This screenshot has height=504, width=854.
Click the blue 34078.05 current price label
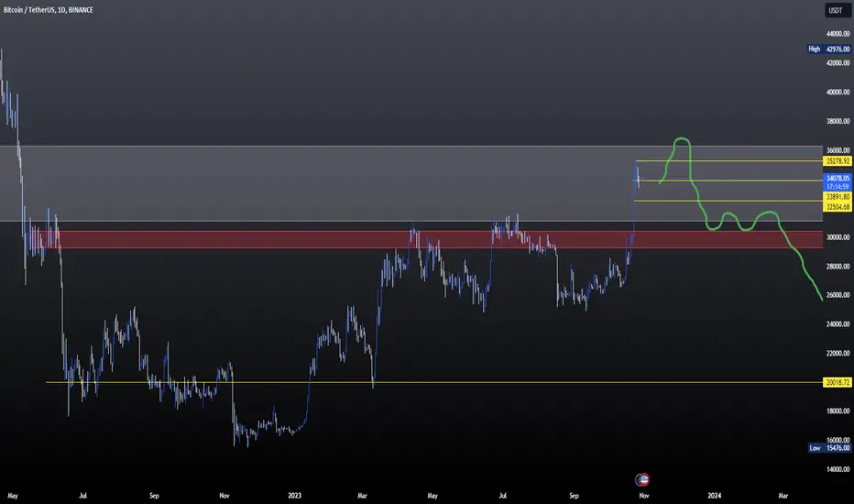[838, 178]
